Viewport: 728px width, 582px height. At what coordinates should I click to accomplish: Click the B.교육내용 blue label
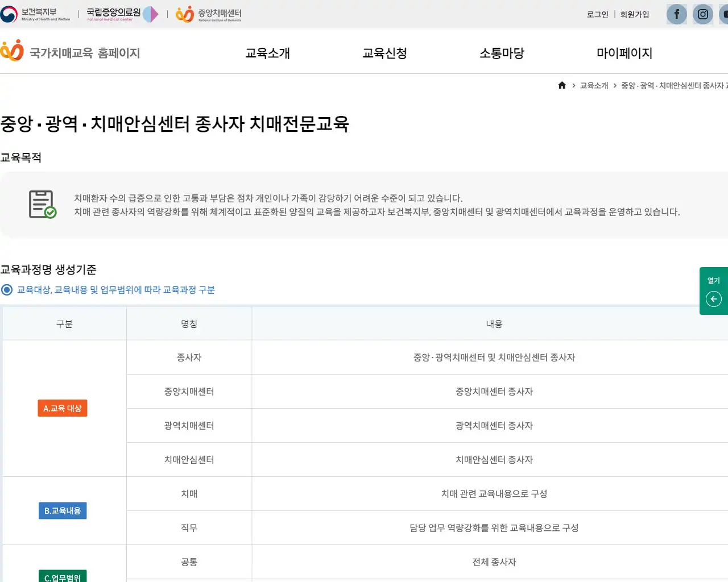click(63, 510)
